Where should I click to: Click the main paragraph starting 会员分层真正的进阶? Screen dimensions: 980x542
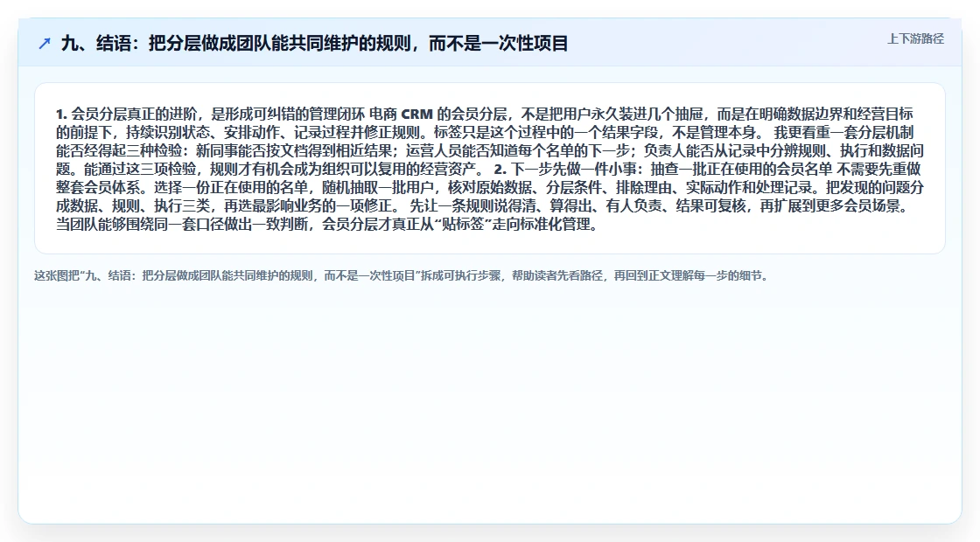(489, 169)
